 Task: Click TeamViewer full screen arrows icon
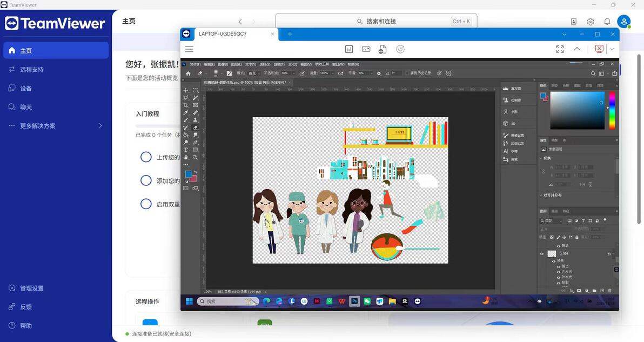coord(560,49)
